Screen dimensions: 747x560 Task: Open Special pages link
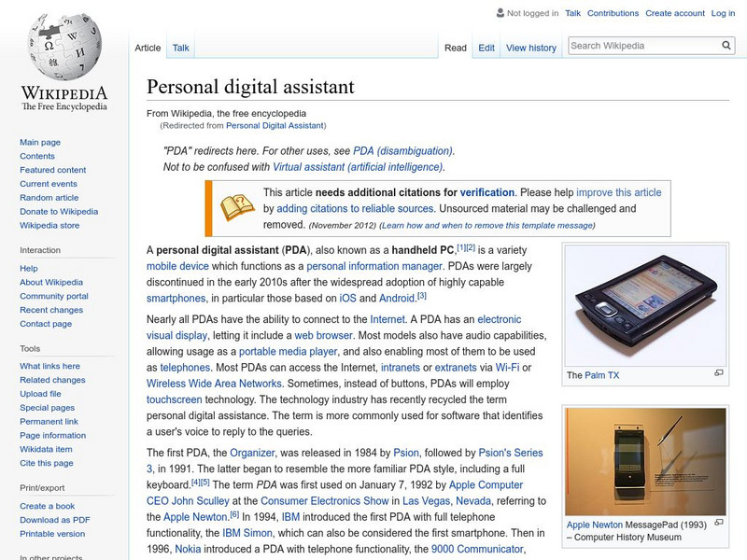click(48, 407)
